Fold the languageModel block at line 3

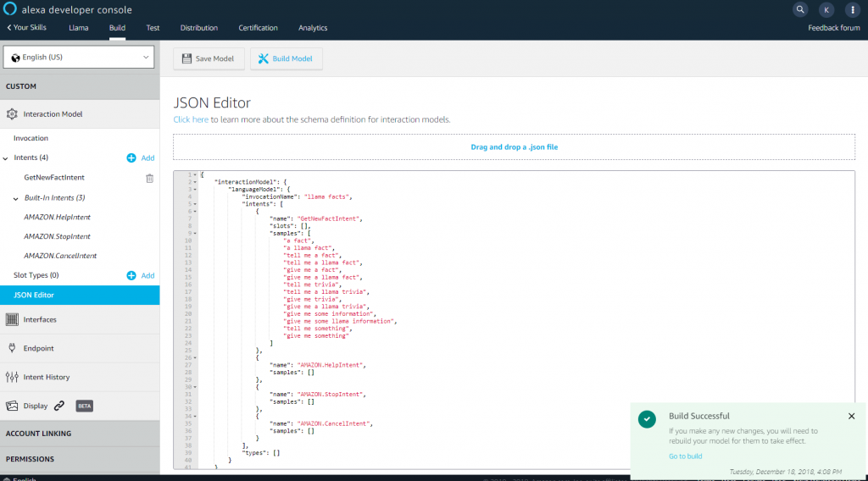[195, 190]
